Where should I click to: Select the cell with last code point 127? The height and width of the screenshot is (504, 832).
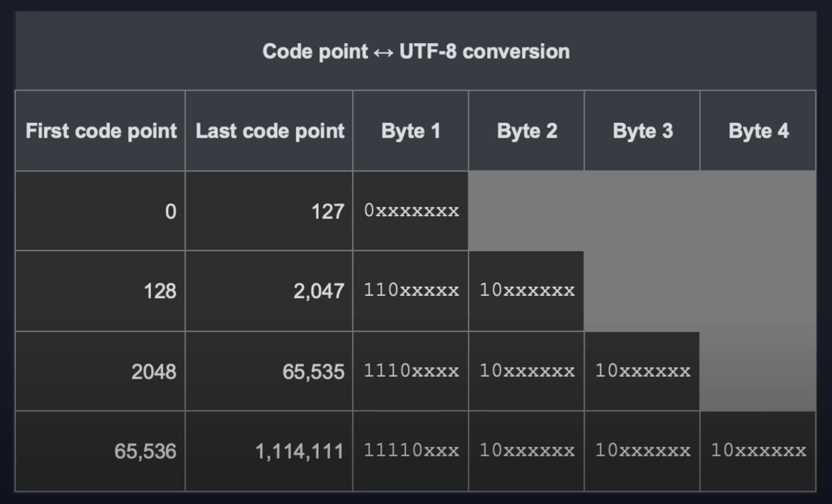click(x=269, y=211)
